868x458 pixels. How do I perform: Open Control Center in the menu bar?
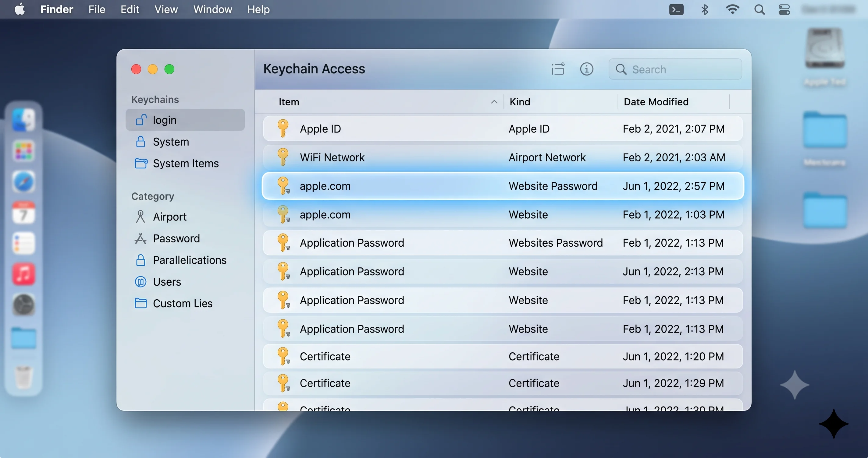[x=784, y=9]
